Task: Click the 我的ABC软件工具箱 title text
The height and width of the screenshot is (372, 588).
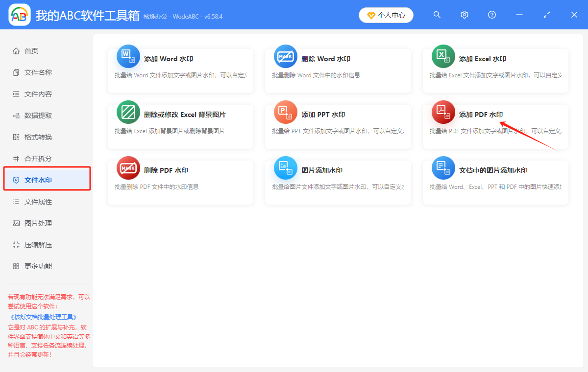Action: 88,15
